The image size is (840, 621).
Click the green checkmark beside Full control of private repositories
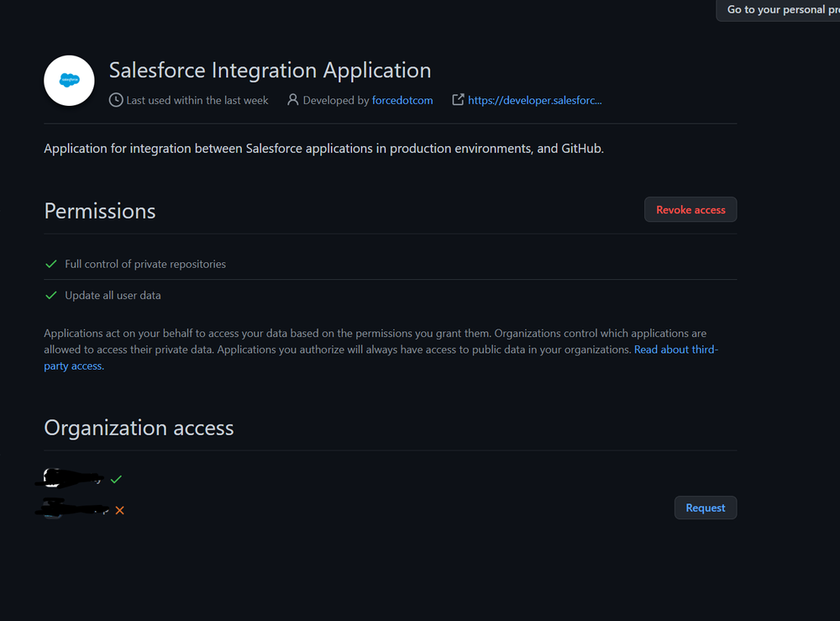51,264
